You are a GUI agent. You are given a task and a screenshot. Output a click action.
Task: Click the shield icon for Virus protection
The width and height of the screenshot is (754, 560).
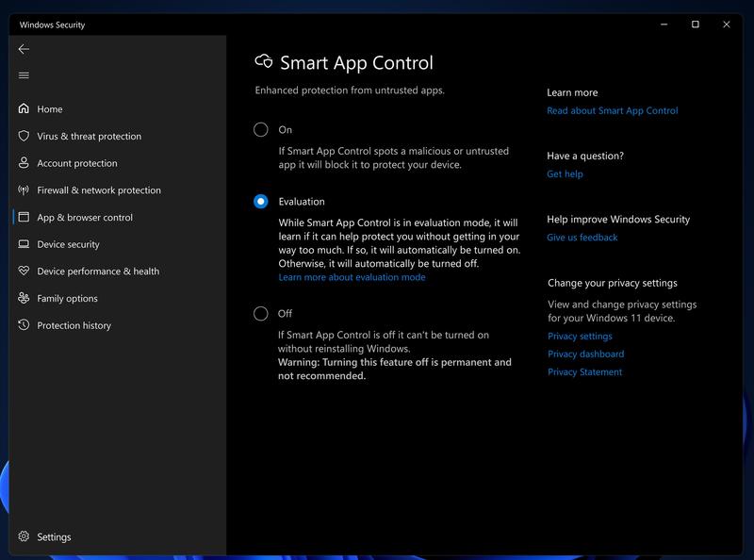coord(24,136)
